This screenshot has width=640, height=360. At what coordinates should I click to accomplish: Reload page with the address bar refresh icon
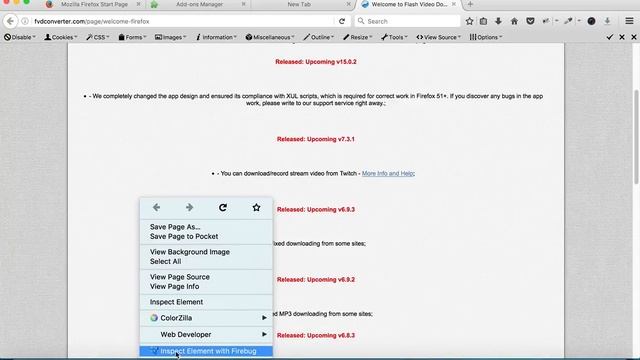(x=342, y=21)
